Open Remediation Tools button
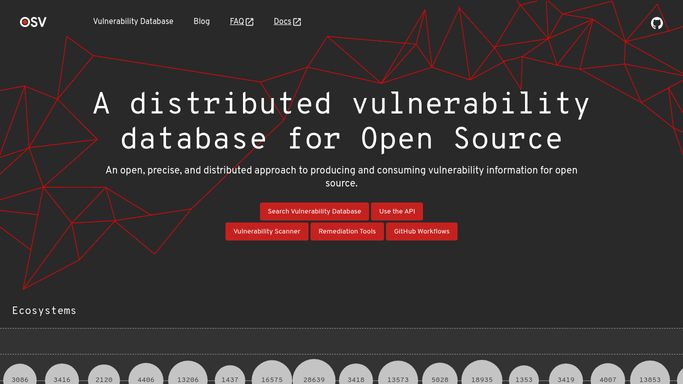683x384 pixels. 347,231
